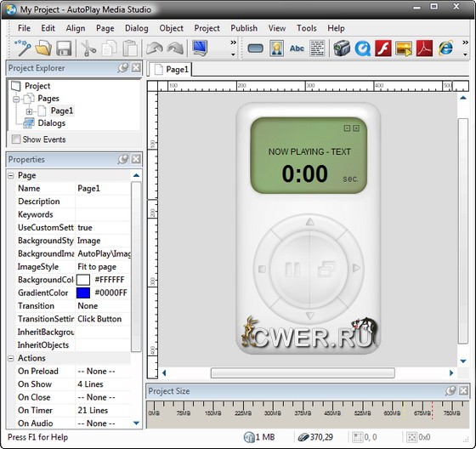Select Dialogs in Project Explorer
476x449 pixels.
coord(51,123)
